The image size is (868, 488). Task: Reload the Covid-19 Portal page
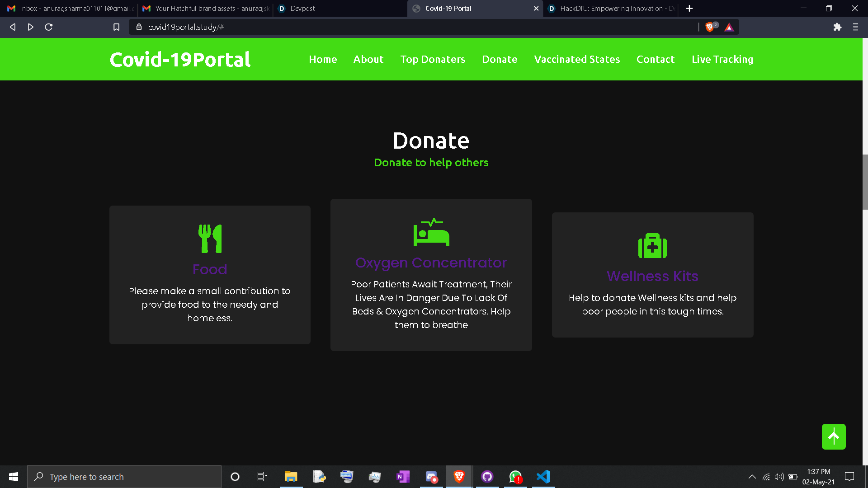[x=49, y=27]
